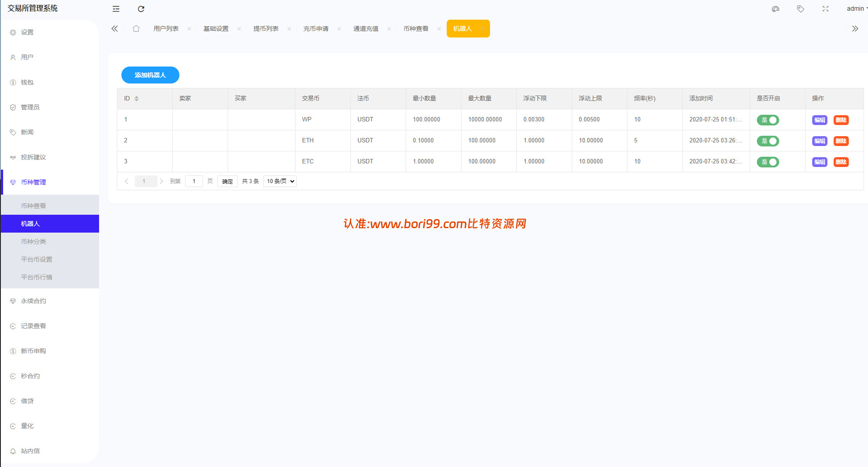This screenshot has height=467, width=868.
Task: Delete the ETH robot row
Action: coord(841,141)
